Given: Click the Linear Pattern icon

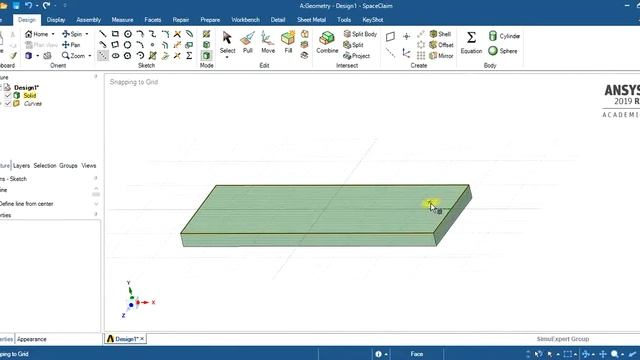Looking at the screenshot, I should [x=421, y=34].
